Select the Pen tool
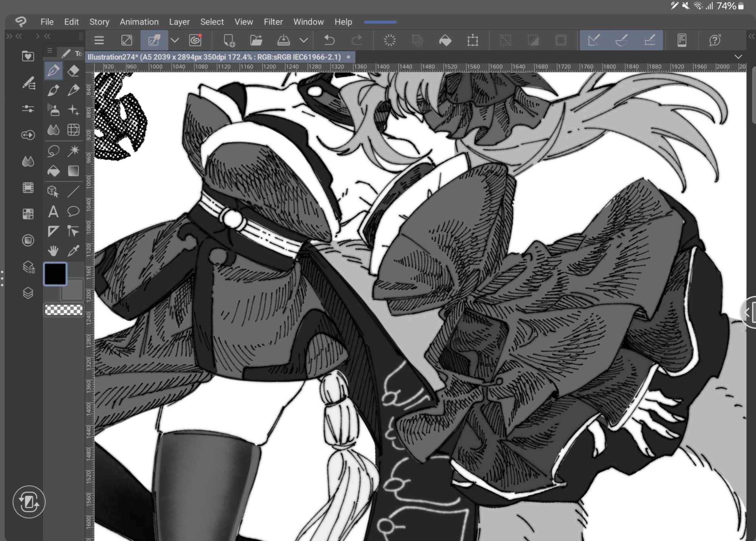Viewport: 756px width, 541px height. pyautogui.click(x=53, y=71)
